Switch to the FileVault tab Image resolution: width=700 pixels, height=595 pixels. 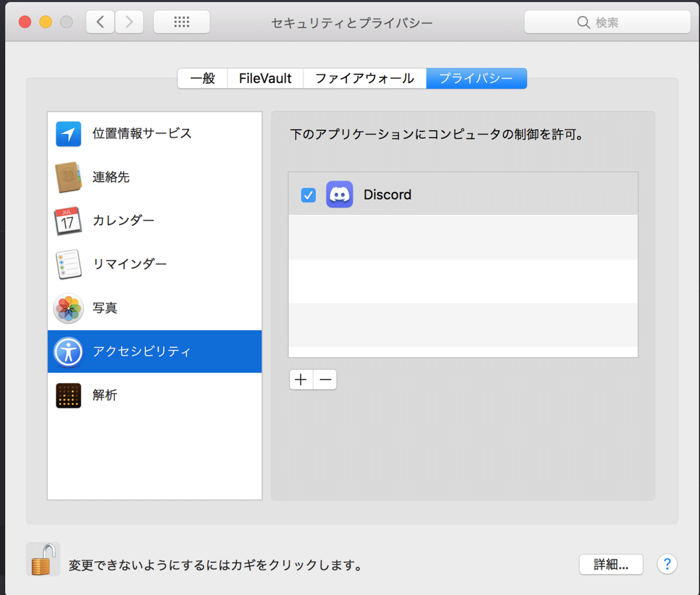[265, 78]
